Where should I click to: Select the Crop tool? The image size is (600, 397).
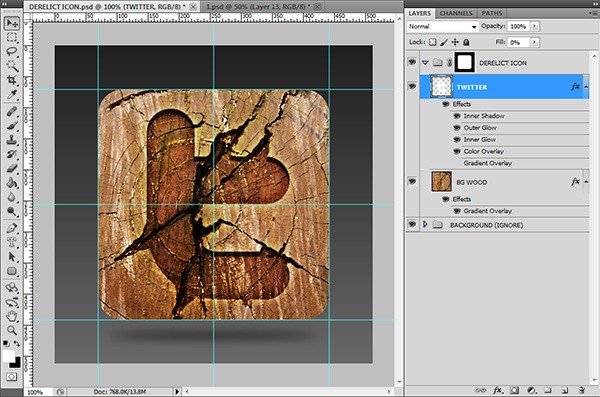click(12, 80)
